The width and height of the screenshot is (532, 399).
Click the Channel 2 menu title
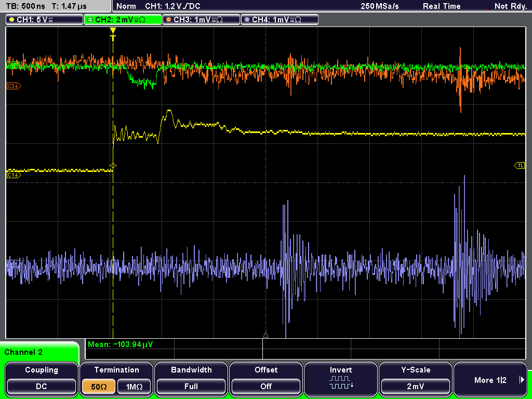(23, 352)
